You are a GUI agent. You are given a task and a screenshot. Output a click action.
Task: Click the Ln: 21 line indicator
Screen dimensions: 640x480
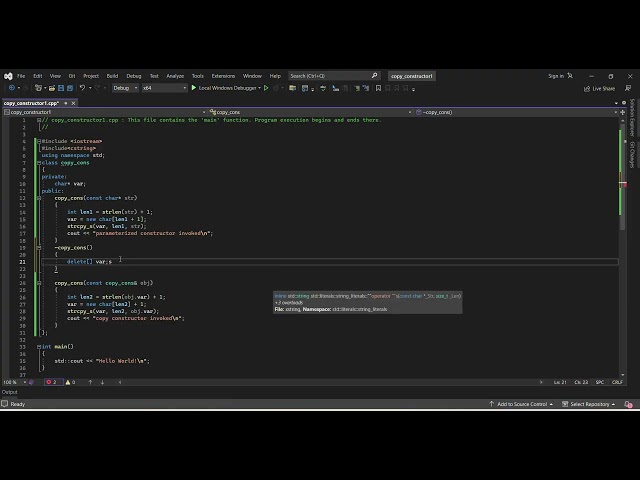[560, 382]
